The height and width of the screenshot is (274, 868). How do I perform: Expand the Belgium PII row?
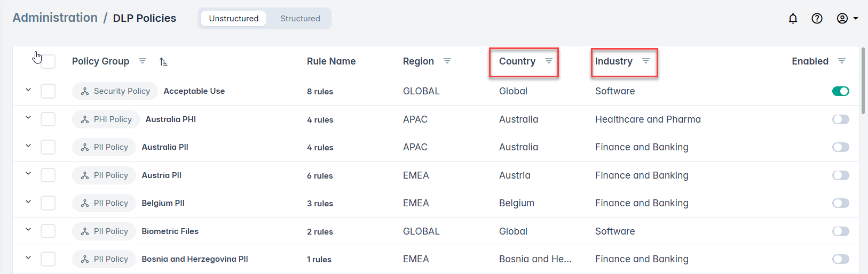click(x=28, y=202)
